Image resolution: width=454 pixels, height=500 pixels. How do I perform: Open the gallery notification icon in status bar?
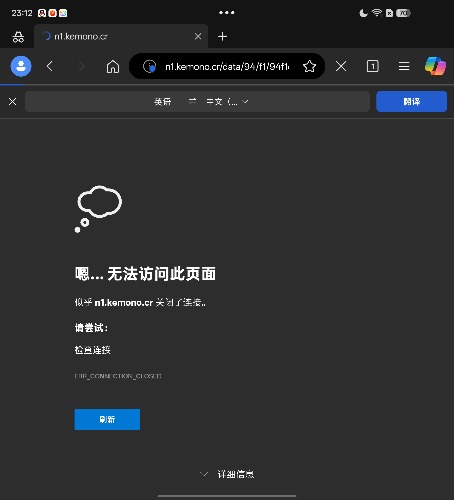[x=63, y=13]
